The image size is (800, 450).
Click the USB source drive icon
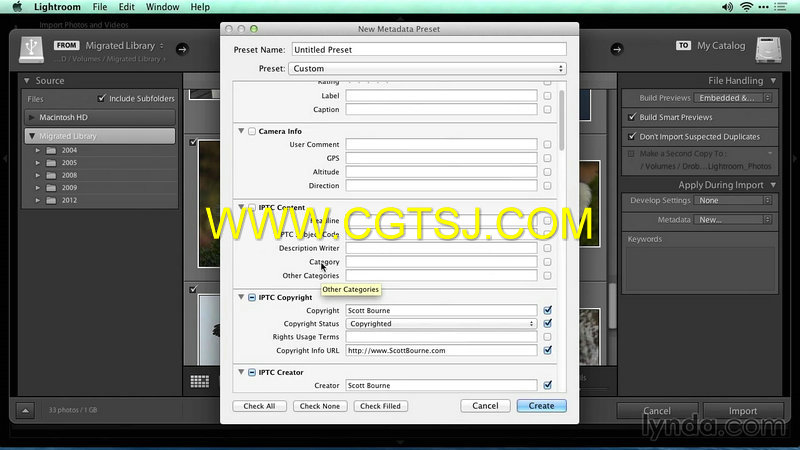coord(31,50)
